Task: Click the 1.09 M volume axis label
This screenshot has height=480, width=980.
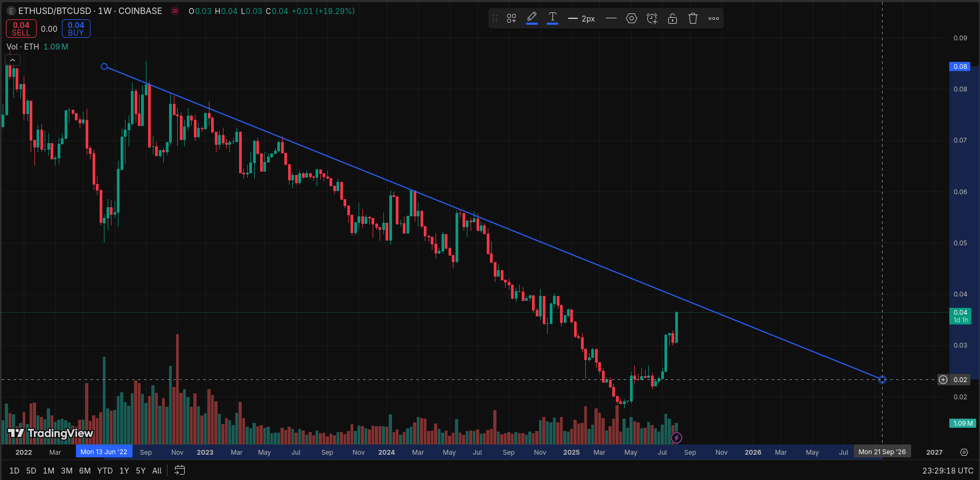Action: point(963,423)
